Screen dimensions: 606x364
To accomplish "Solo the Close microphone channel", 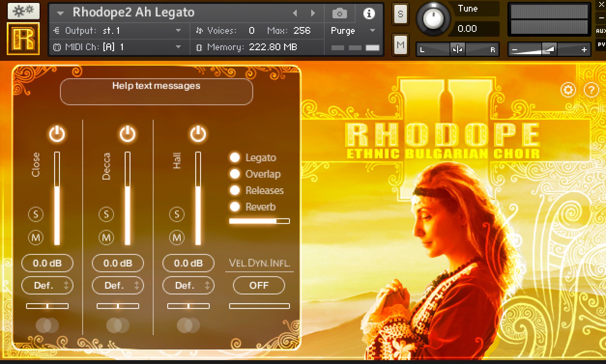I will [x=36, y=214].
